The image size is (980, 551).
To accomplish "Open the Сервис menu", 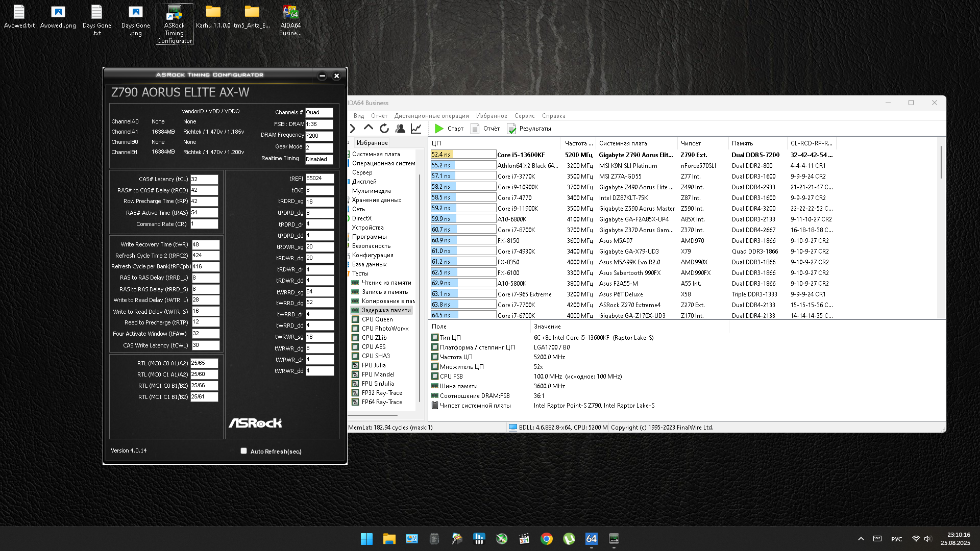I will [524, 116].
